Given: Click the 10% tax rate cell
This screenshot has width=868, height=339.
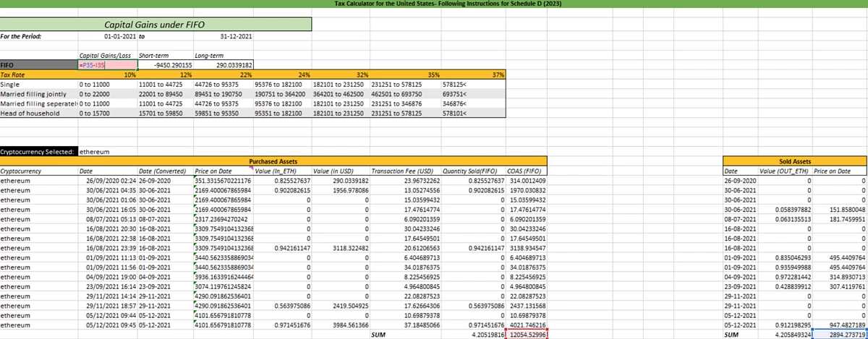Looking at the screenshot, I should [106, 74].
